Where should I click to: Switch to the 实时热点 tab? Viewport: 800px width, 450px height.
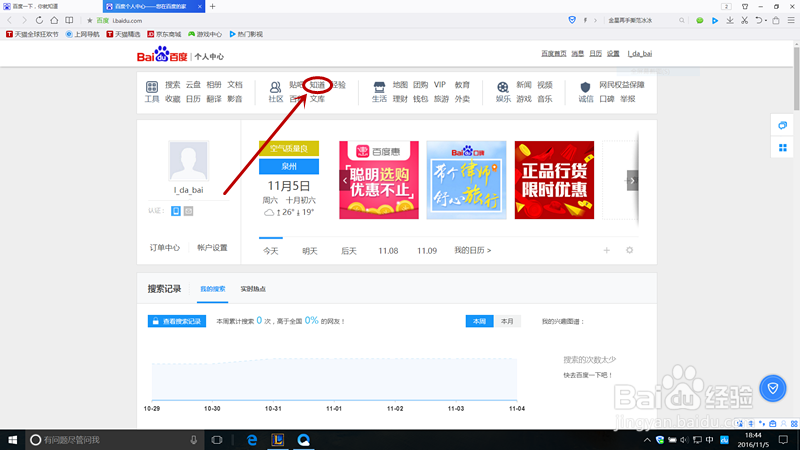pos(253,289)
